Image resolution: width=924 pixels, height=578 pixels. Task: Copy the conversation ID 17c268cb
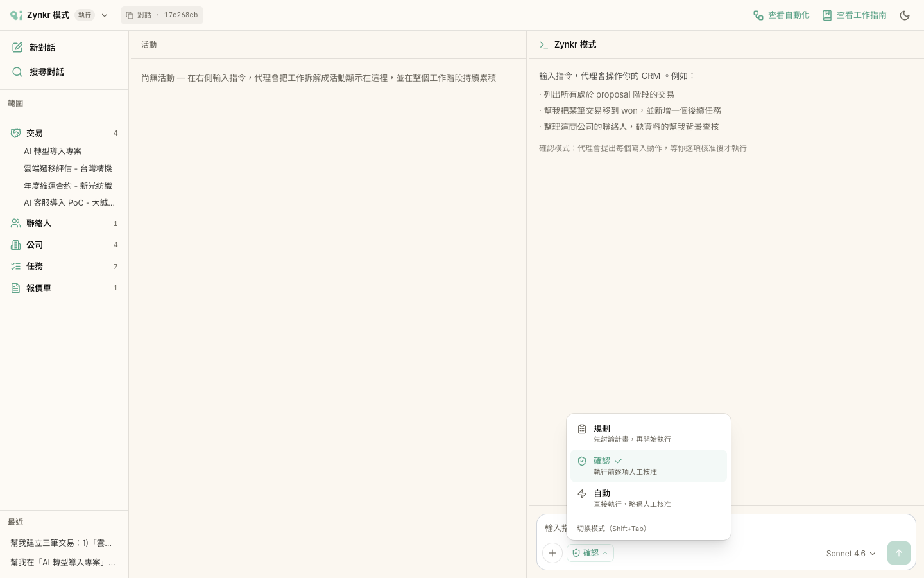click(x=162, y=15)
